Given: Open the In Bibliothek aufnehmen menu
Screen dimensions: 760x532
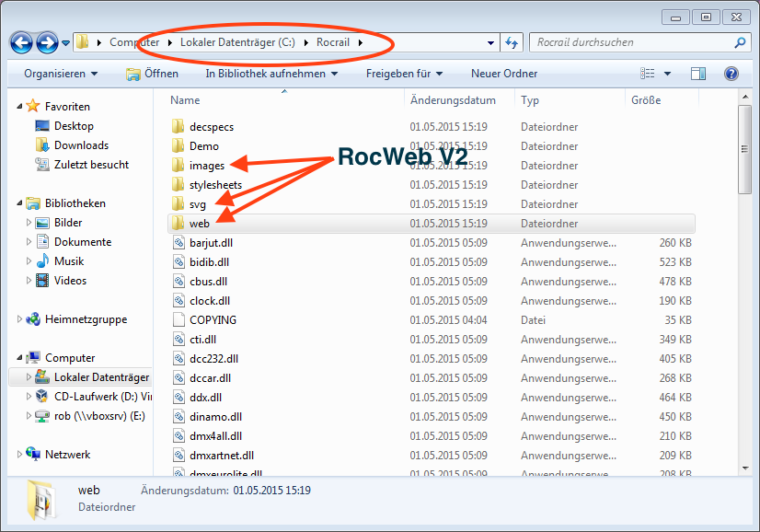Looking at the screenshot, I should (x=271, y=74).
